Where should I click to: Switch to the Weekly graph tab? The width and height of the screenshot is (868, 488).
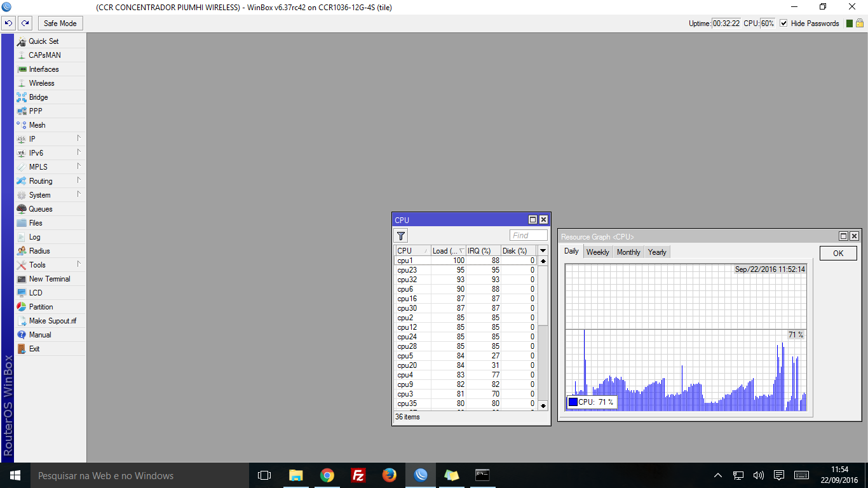[x=598, y=252]
